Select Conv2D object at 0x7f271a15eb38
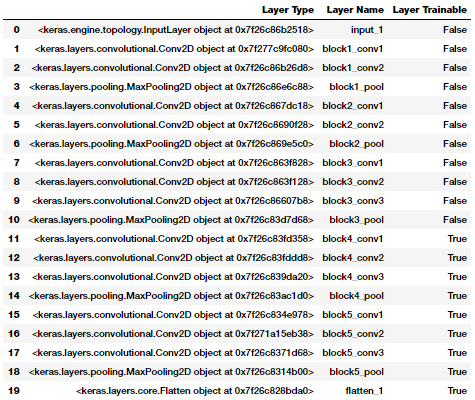Screen dimensions: 475x400 (173, 334)
